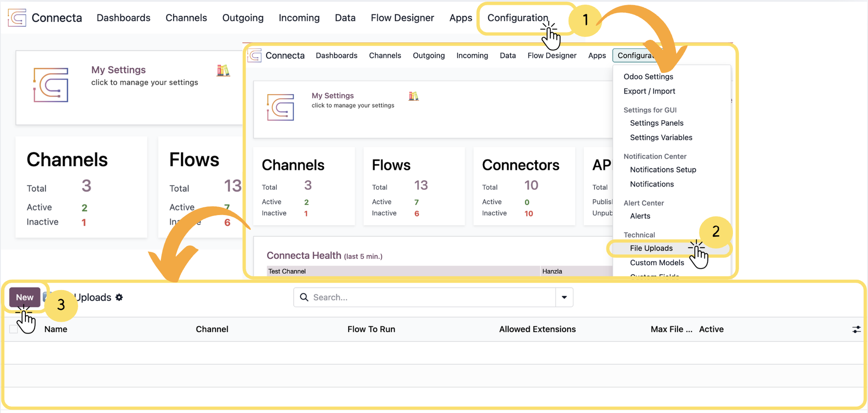Screen dimensions: 868x413
Task: Click the Test Channel health bar
Action: [x=404, y=271]
